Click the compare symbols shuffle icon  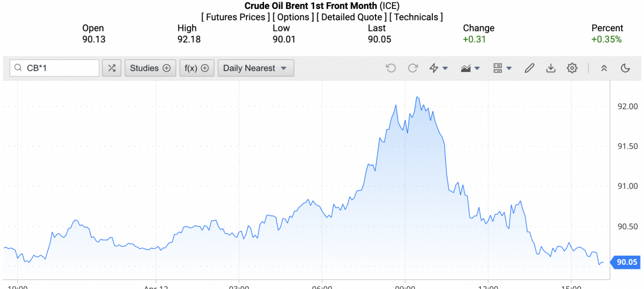tap(111, 68)
